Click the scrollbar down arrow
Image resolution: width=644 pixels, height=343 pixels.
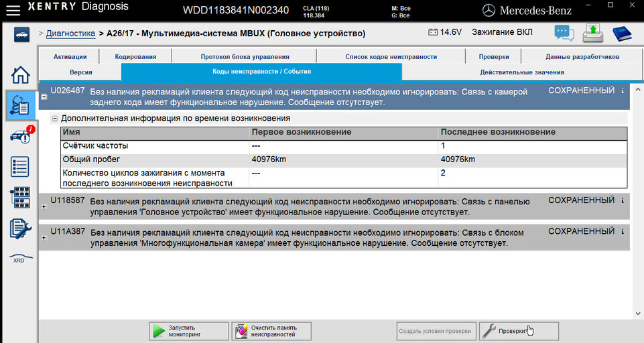[637, 313]
